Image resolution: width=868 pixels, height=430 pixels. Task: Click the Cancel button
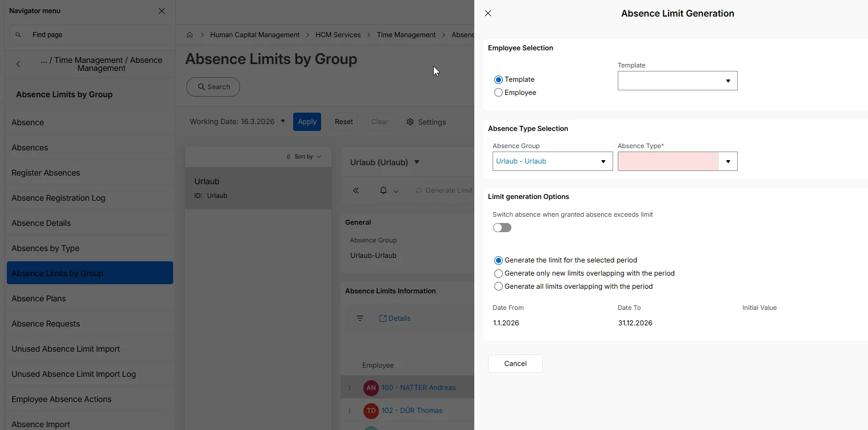click(515, 364)
